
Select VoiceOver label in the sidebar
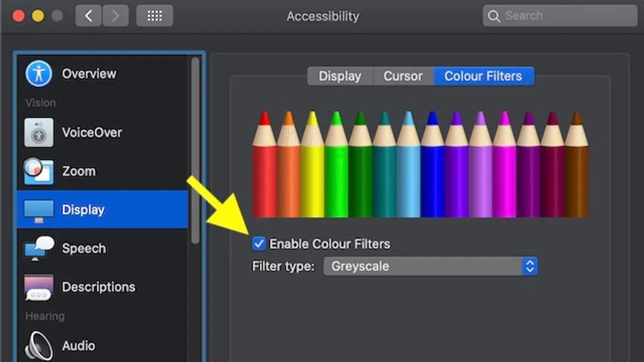coord(92,132)
